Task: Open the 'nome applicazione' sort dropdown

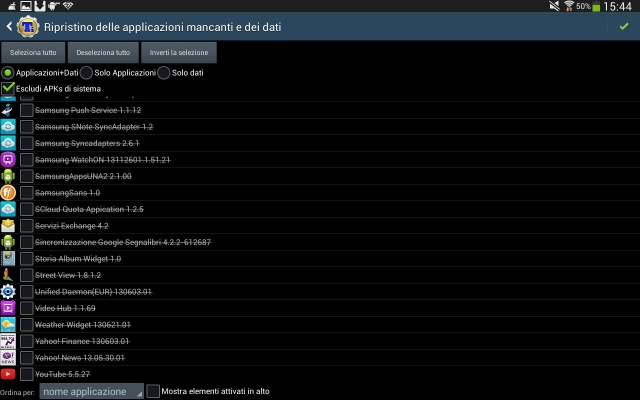Action: pyautogui.click(x=91, y=391)
